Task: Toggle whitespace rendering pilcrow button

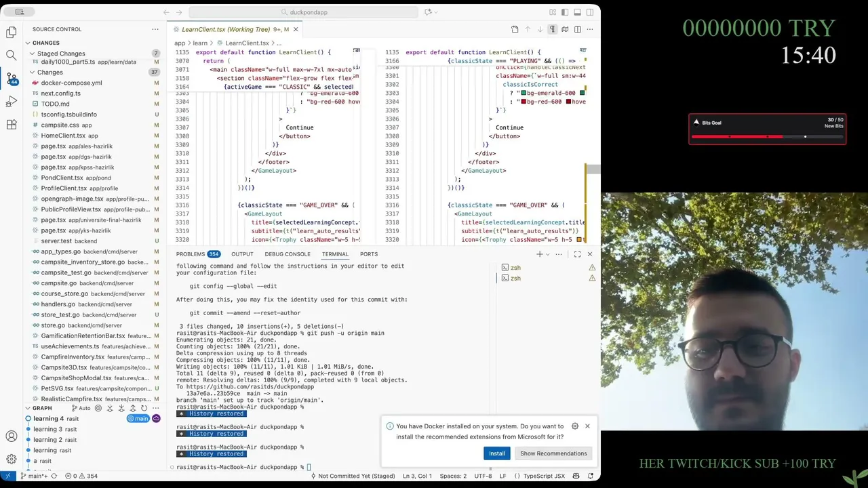Action: (553, 29)
